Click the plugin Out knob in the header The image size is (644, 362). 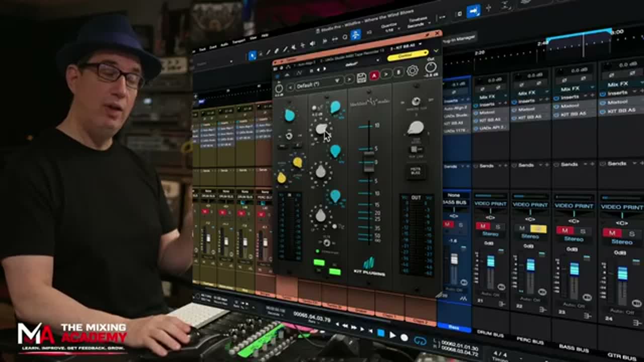pyautogui.click(x=431, y=67)
